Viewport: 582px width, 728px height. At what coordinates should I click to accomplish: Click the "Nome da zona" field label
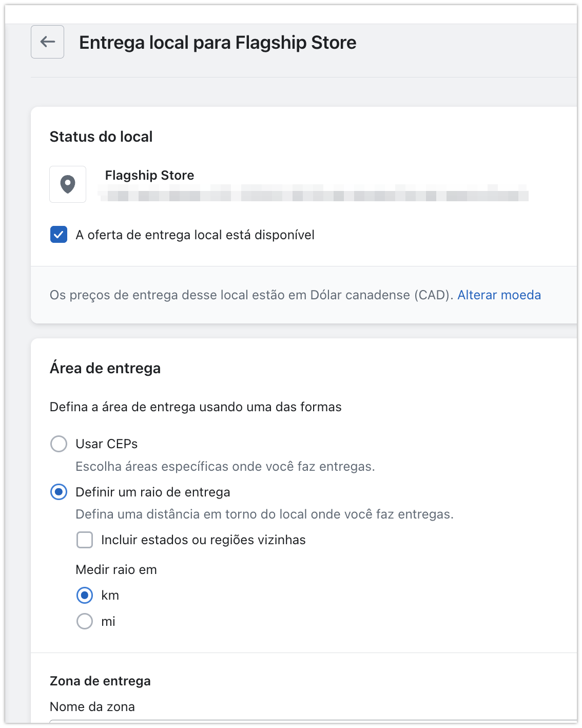pyautogui.click(x=92, y=707)
